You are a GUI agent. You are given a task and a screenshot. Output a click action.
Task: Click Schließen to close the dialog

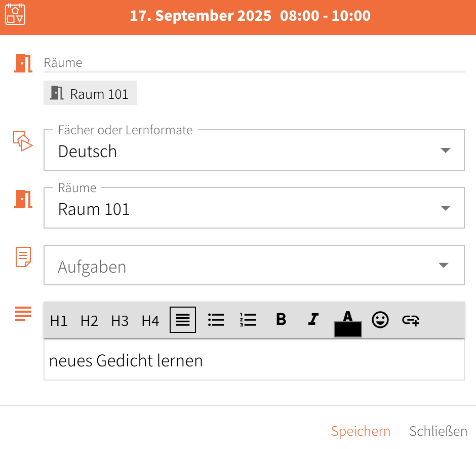click(x=438, y=431)
